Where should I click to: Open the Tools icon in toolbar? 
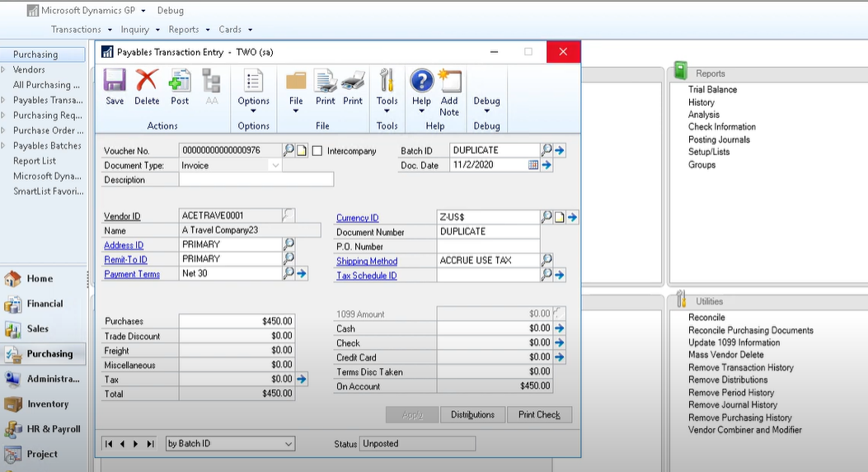[387, 87]
